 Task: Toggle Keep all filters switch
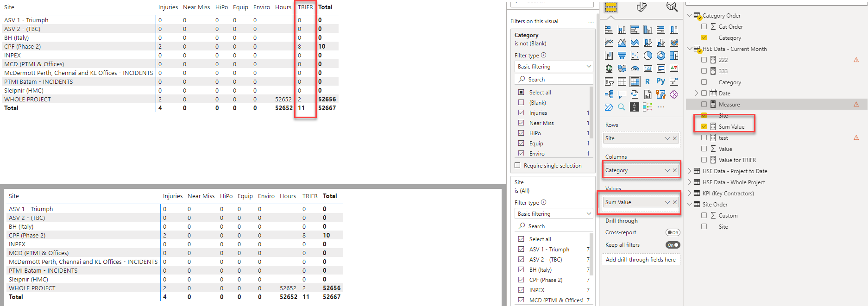click(673, 245)
